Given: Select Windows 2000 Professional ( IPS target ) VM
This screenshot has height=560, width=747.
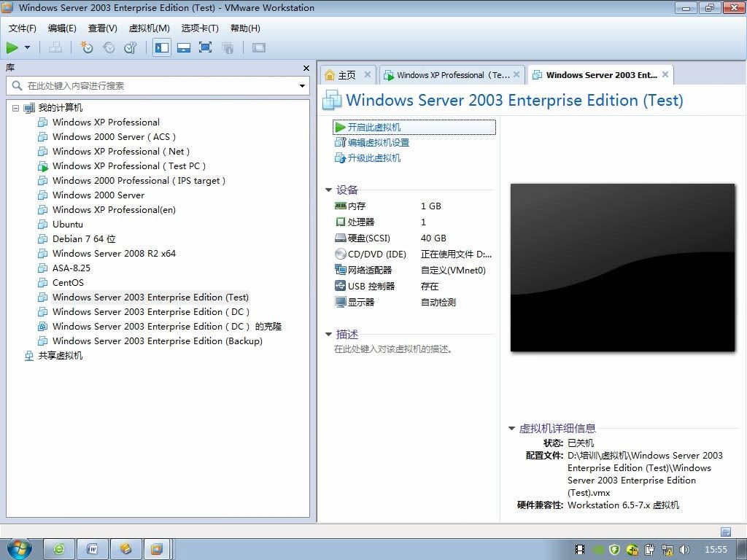Looking at the screenshot, I should point(139,181).
